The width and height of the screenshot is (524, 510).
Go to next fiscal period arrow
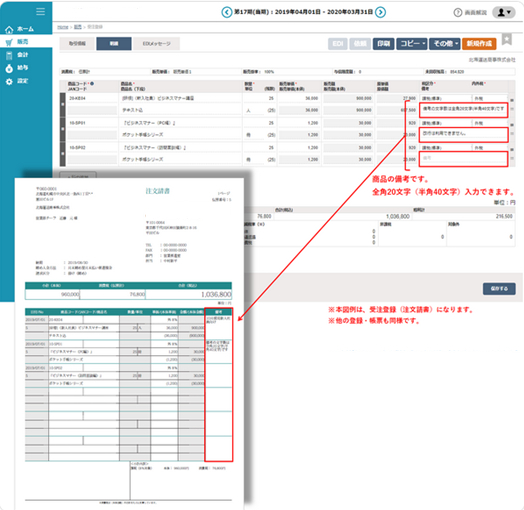[380, 12]
